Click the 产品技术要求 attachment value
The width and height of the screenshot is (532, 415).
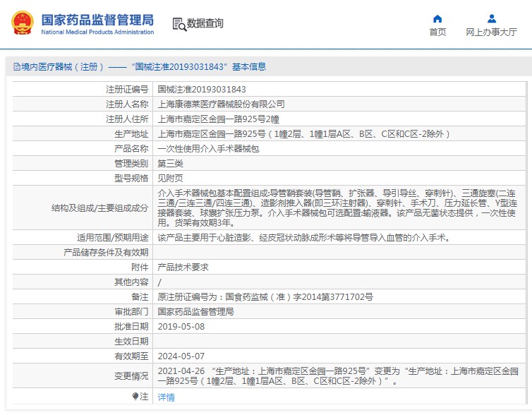(183, 267)
